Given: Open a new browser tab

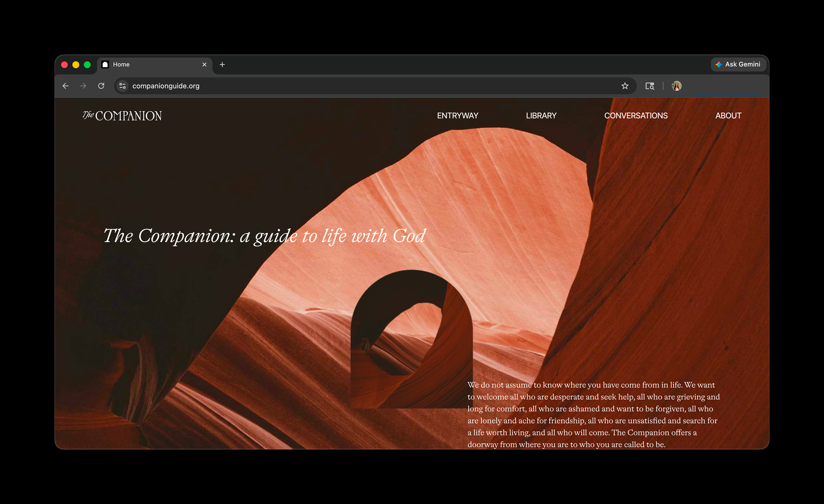Looking at the screenshot, I should pyautogui.click(x=222, y=64).
